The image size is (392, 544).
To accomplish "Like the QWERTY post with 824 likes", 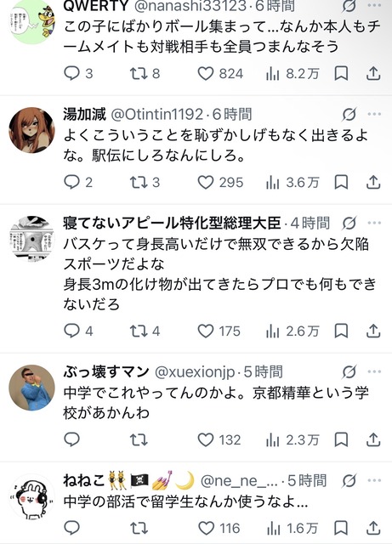I will 220,74.
